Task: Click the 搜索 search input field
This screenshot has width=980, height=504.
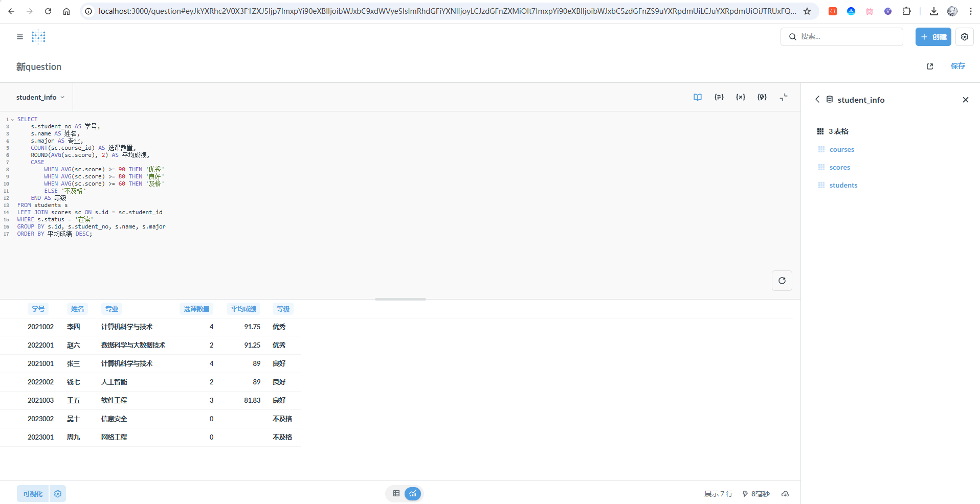Action: point(847,37)
